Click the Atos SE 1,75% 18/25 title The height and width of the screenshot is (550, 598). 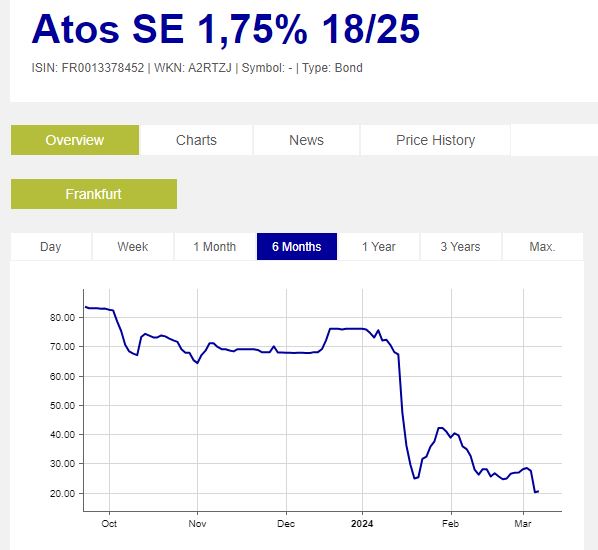(226, 29)
